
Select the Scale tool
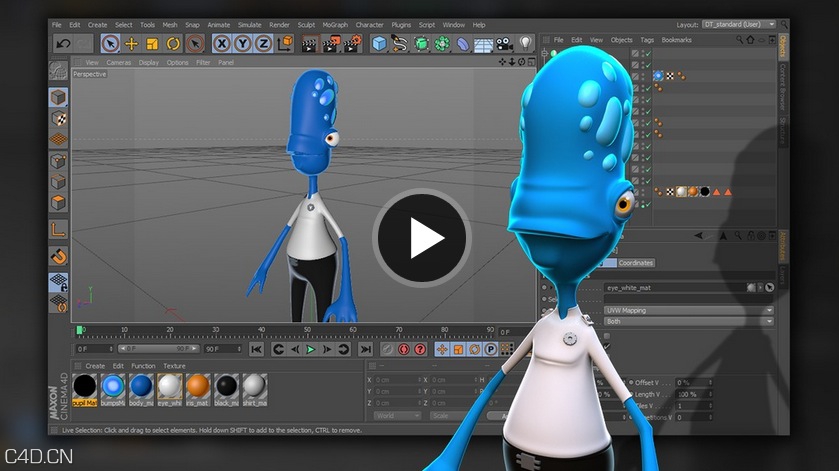tap(152, 44)
